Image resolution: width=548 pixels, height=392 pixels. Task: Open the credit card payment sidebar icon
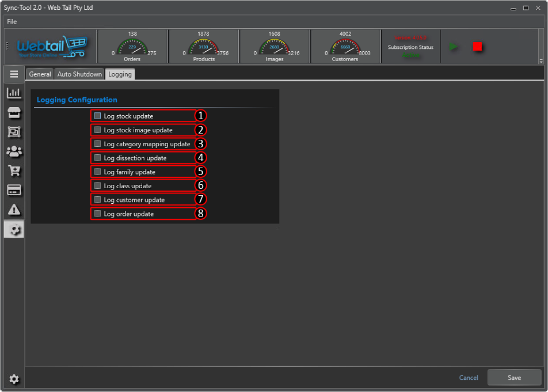[14, 190]
